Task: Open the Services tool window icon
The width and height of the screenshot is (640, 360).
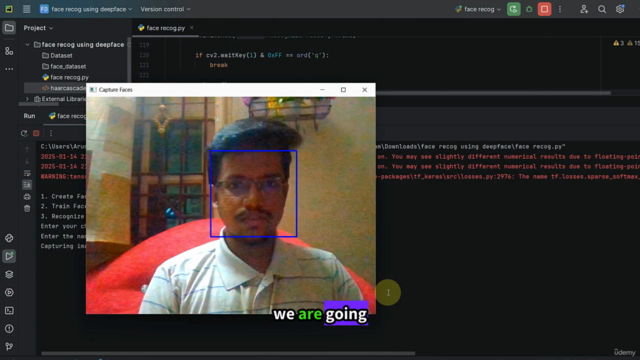Action: pos(9,292)
